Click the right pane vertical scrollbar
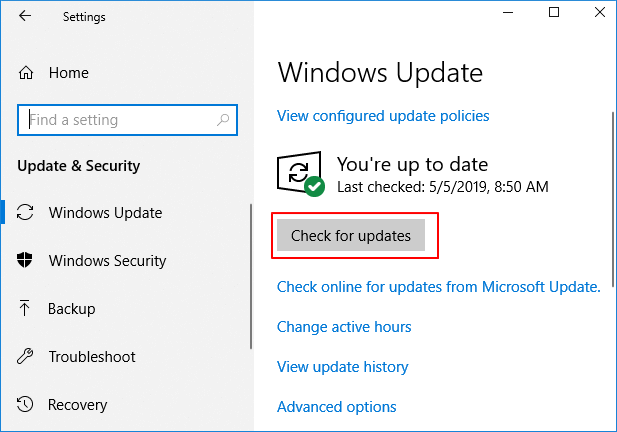Viewport: 617px width, 432px height. (611, 200)
